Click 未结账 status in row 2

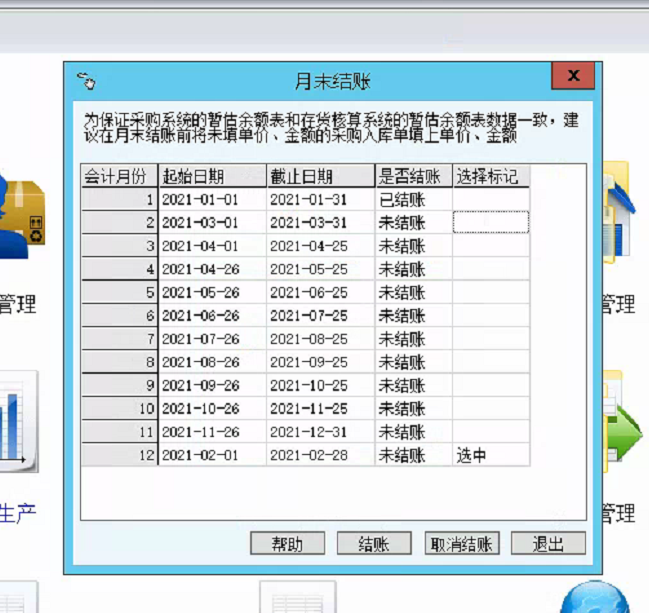pyautogui.click(x=414, y=223)
